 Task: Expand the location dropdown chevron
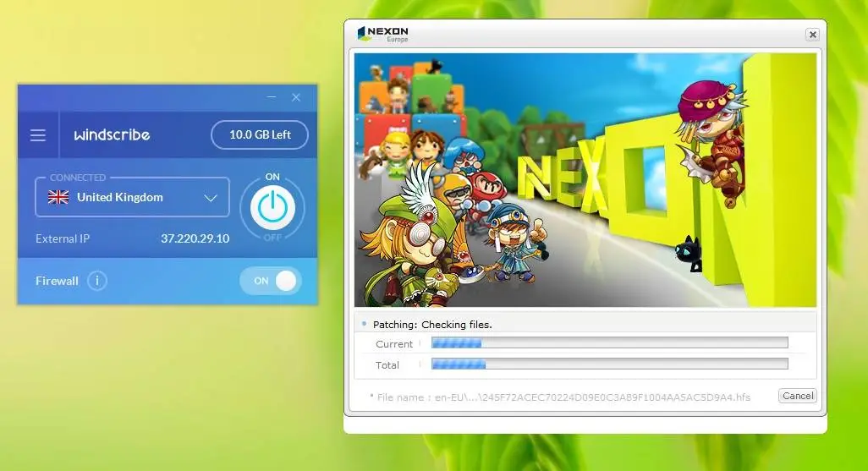pyautogui.click(x=211, y=198)
